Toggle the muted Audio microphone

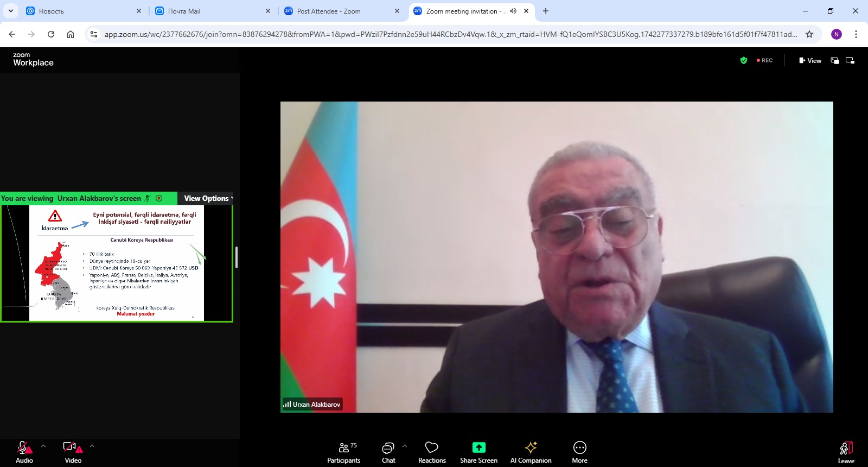24,452
